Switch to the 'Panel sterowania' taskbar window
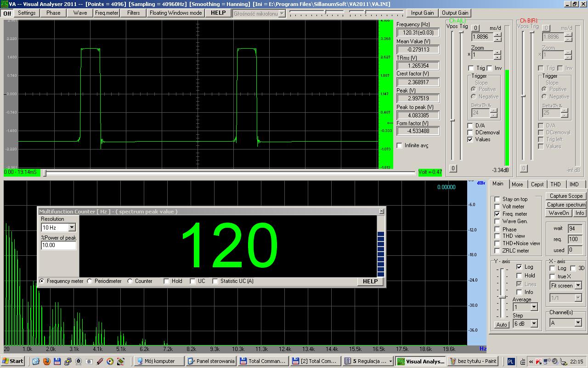588x368 pixels. pyautogui.click(x=211, y=361)
